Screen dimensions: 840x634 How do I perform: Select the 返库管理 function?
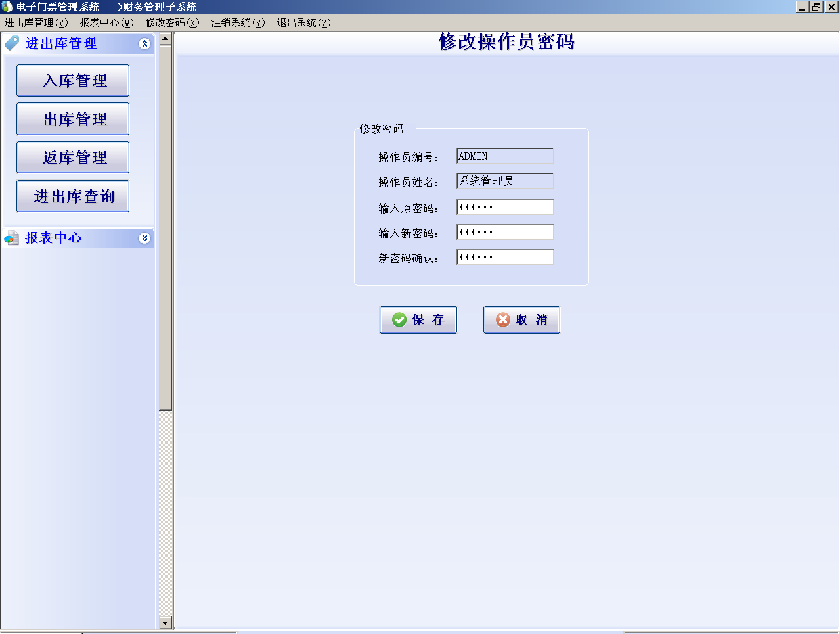point(72,157)
